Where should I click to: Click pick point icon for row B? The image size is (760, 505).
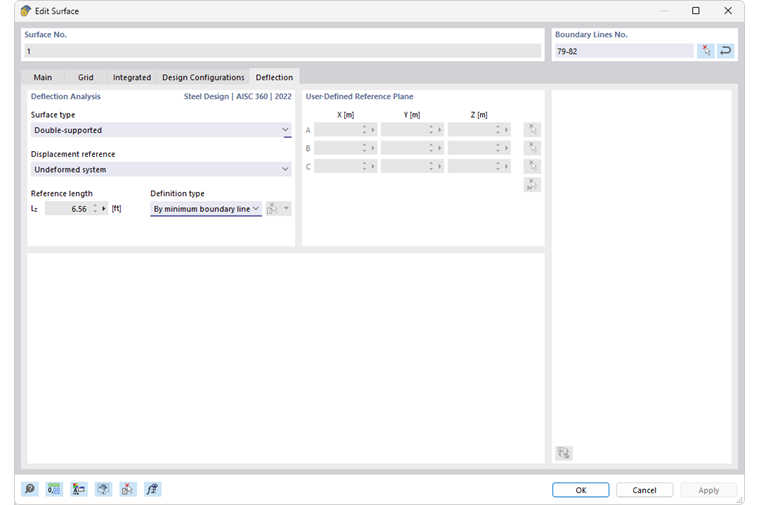[532, 148]
